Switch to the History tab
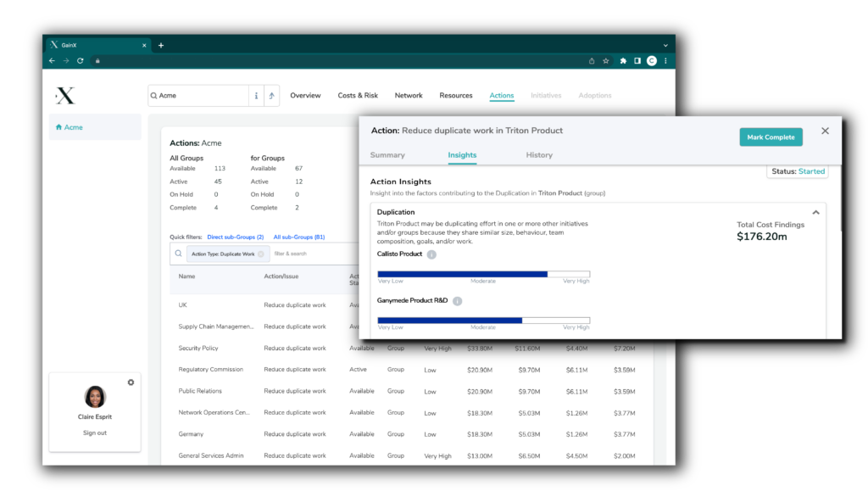The height and width of the screenshot is (491, 868). point(539,155)
